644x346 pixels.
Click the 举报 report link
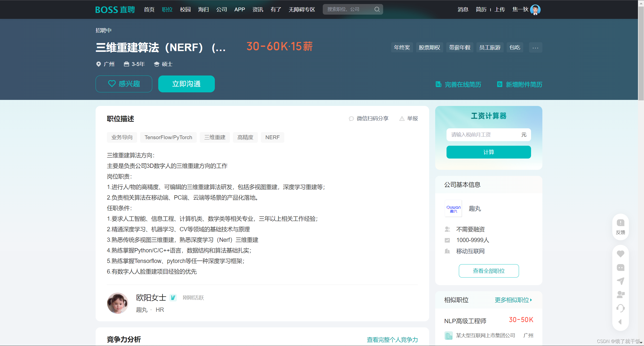coord(413,119)
